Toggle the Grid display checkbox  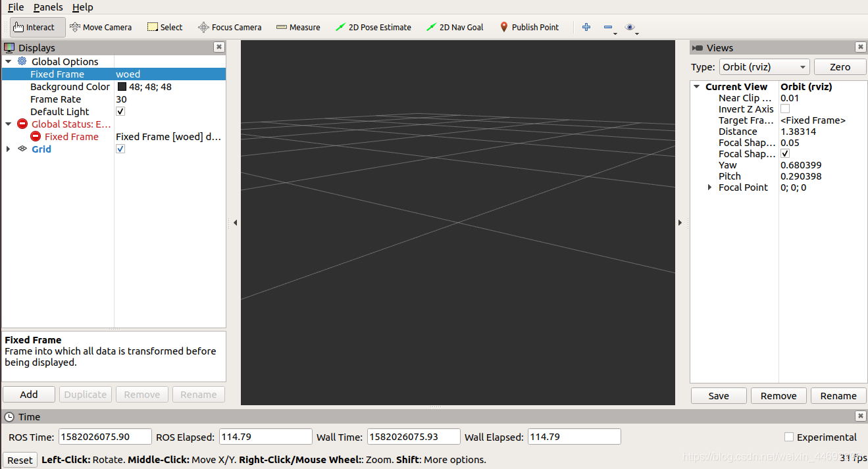coord(120,149)
